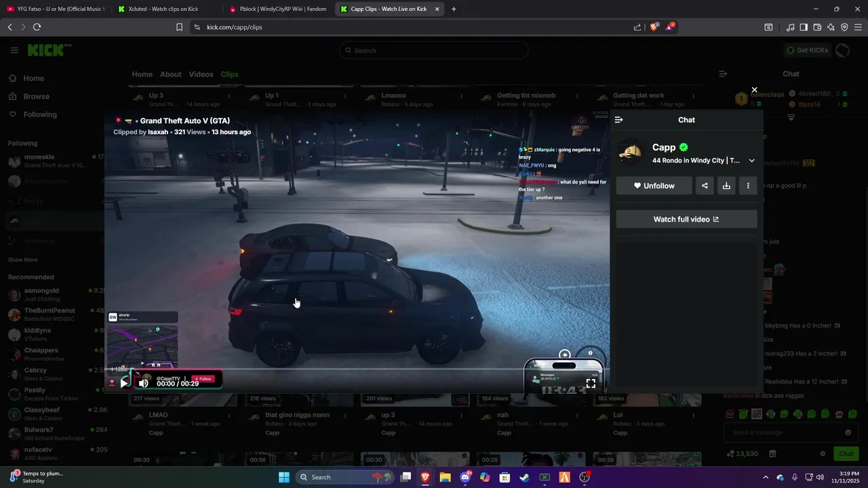Select the channel Home tab
Screen dimensions: 868x488
[142, 74]
